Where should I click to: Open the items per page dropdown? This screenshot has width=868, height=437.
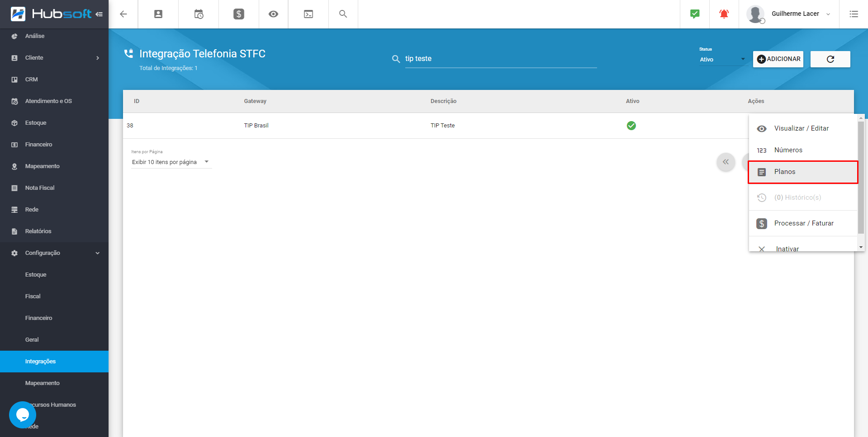[x=171, y=162]
